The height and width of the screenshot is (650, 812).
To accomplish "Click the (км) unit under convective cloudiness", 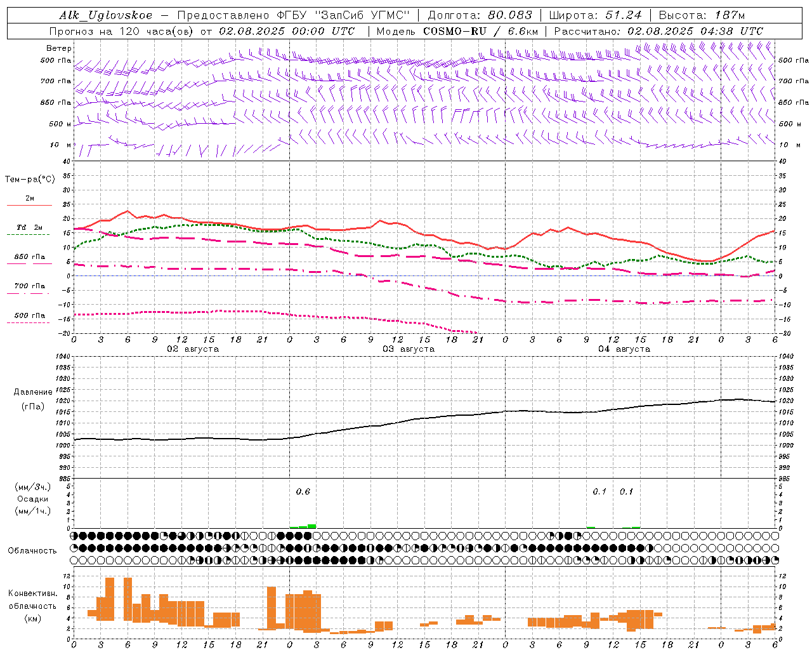I will (32, 618).
